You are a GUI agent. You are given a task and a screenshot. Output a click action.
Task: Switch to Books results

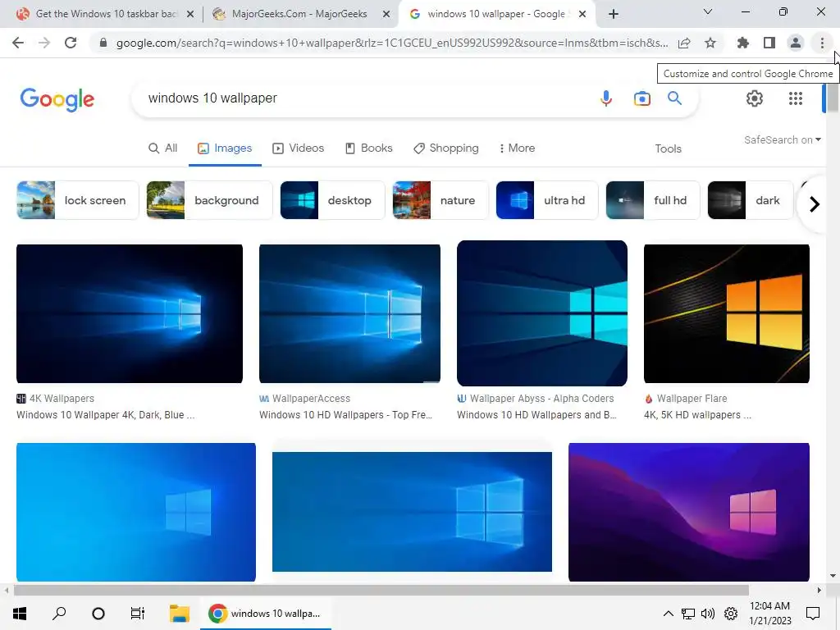[368, 148]
